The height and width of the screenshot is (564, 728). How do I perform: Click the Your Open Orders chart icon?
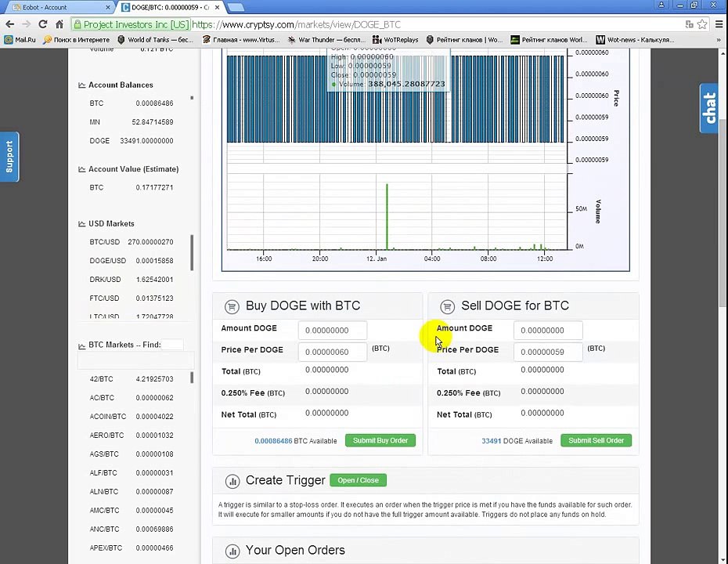[232, 551]
